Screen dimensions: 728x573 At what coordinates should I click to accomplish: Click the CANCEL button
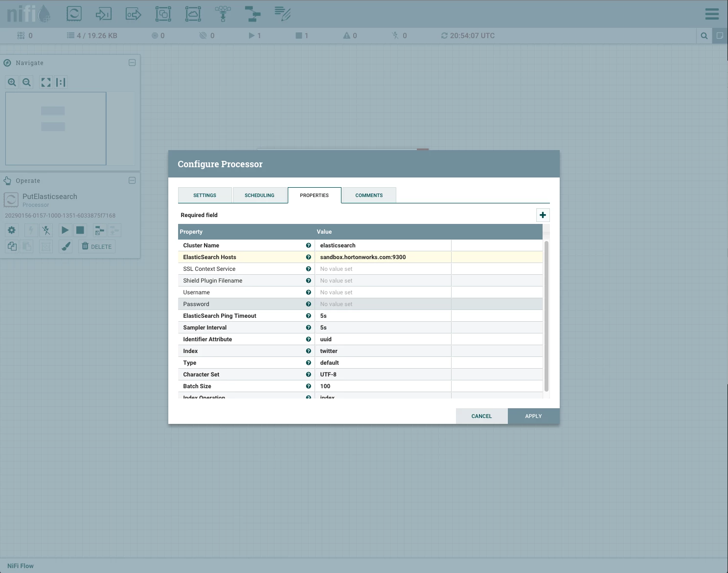click(481, 416)
